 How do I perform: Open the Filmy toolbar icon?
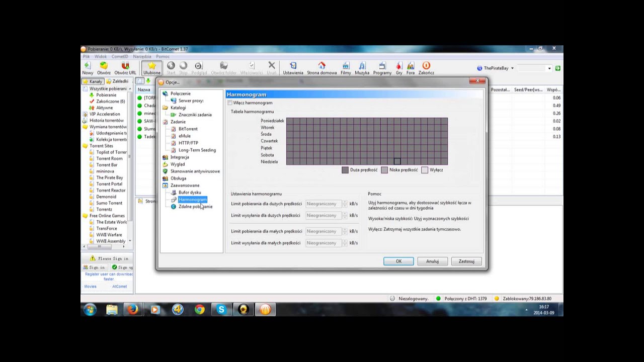pyautogui.click(x=346, y=68)
